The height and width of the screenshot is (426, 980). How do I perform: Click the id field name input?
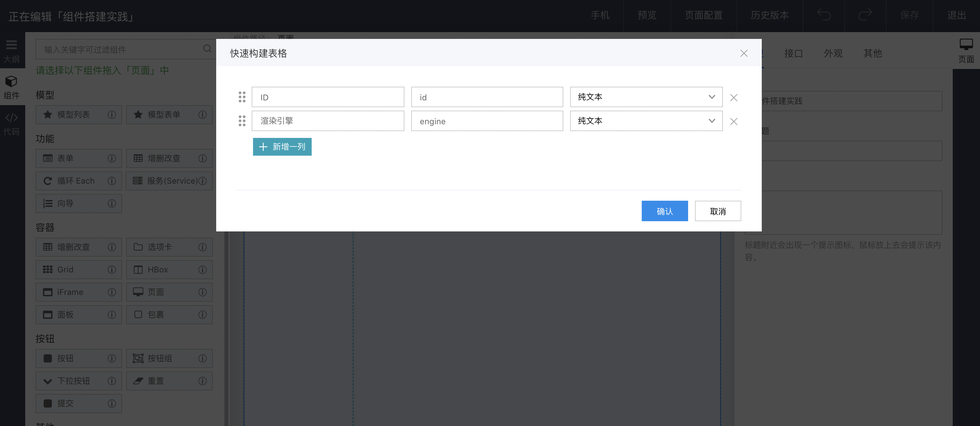(x=487, y=97)
